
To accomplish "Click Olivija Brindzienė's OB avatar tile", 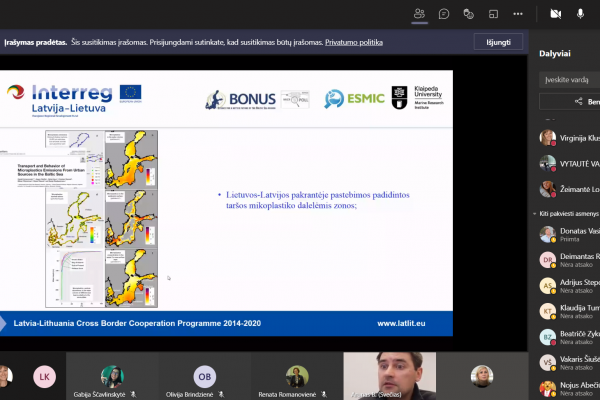I will tap(205, 376).
